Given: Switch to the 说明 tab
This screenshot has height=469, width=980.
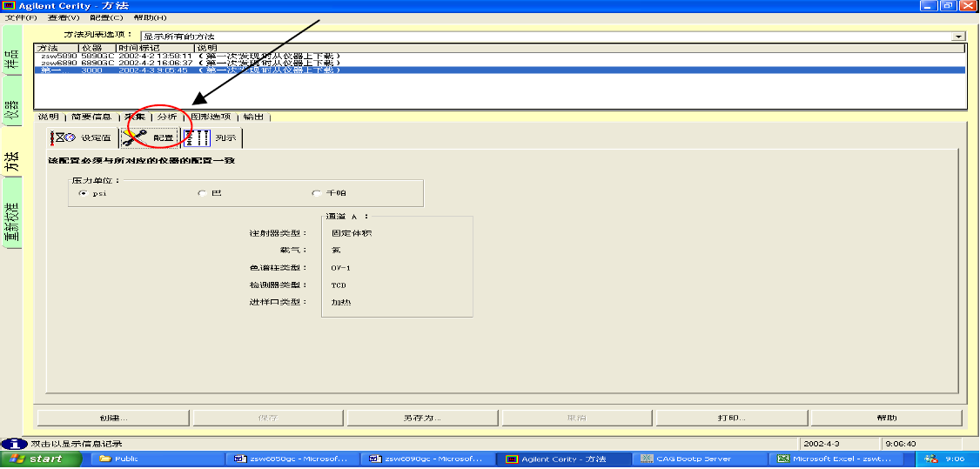Looking at the screenshot, I should pyautogui.click(x=48, y=117).
